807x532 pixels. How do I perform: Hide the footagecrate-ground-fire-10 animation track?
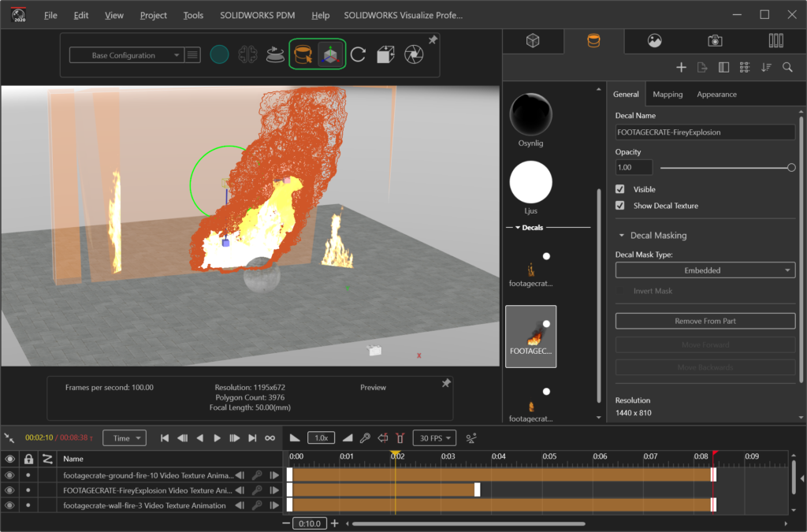point(10,475)
